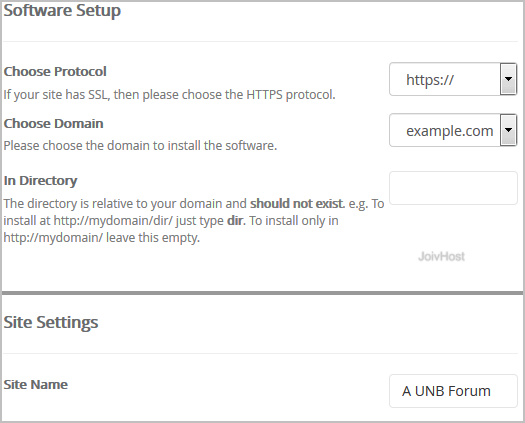Image resolution: width=525 pixels, height=423 pixels.
Task: Click the Choose Domain label
Action: 53,123
